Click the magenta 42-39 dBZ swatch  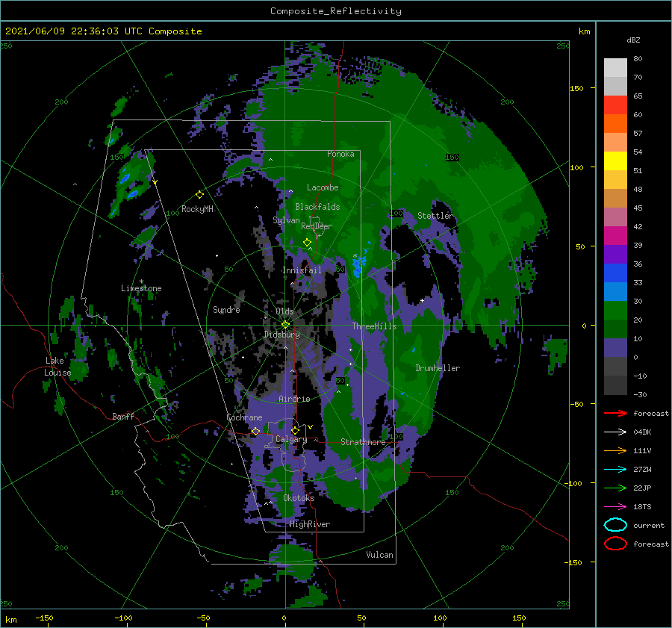615,236
